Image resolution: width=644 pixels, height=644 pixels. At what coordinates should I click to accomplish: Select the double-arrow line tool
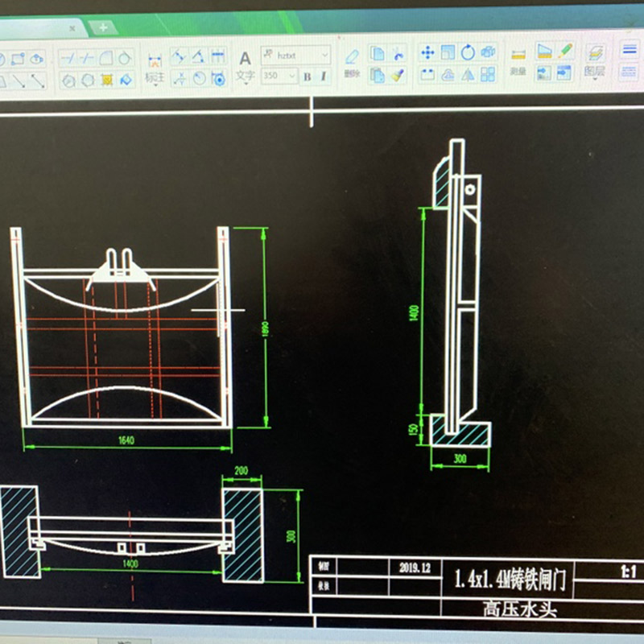pyautogui.click(x=38, y=81)
